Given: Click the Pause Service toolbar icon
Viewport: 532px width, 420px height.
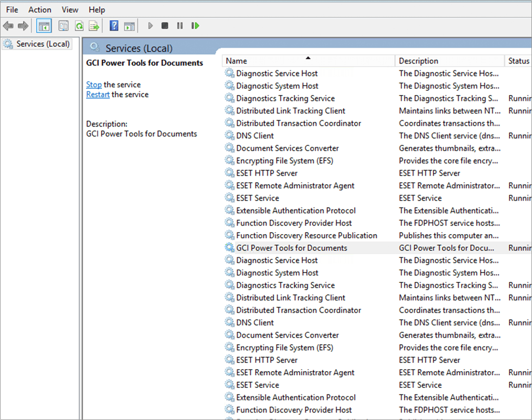Looking at the screenshot, I should tap(180, 26).
